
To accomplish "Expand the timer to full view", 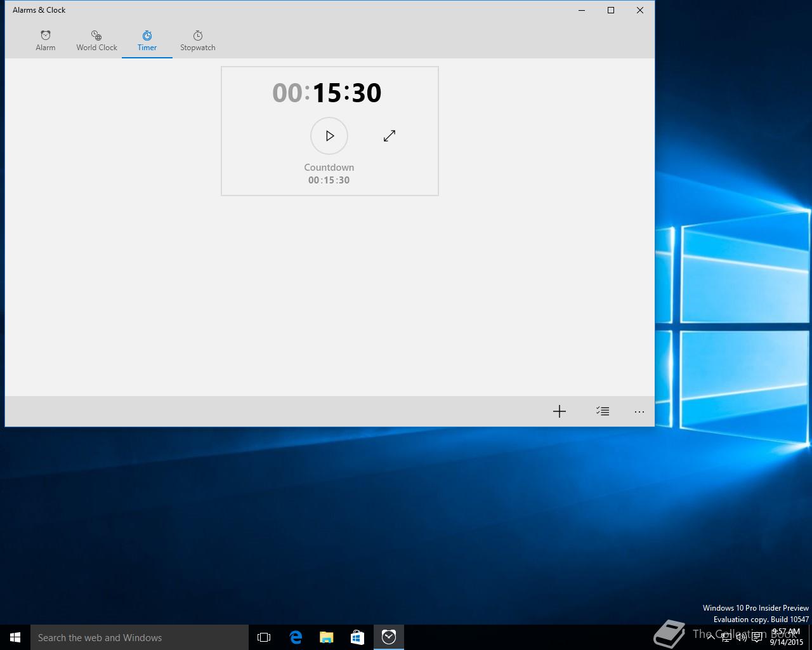I will pyautogui.click(x=390, y=136).
